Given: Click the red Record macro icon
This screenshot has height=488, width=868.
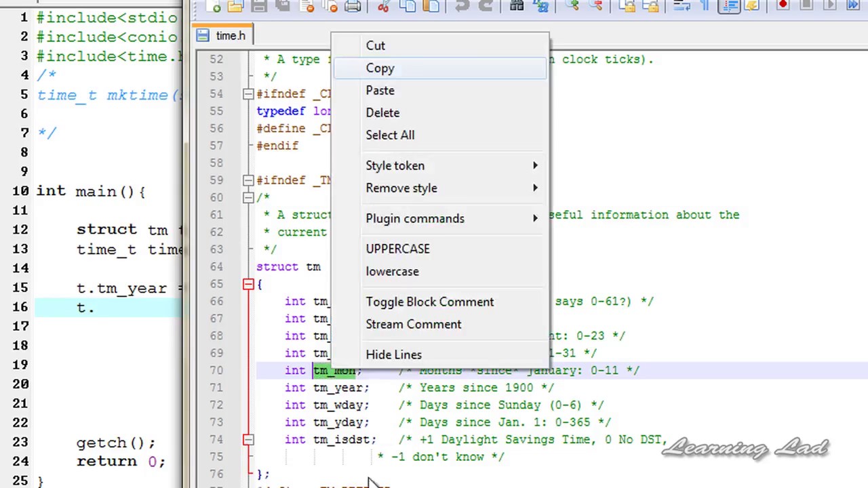Looking at the screenshot, I should (x=782, y=6).
